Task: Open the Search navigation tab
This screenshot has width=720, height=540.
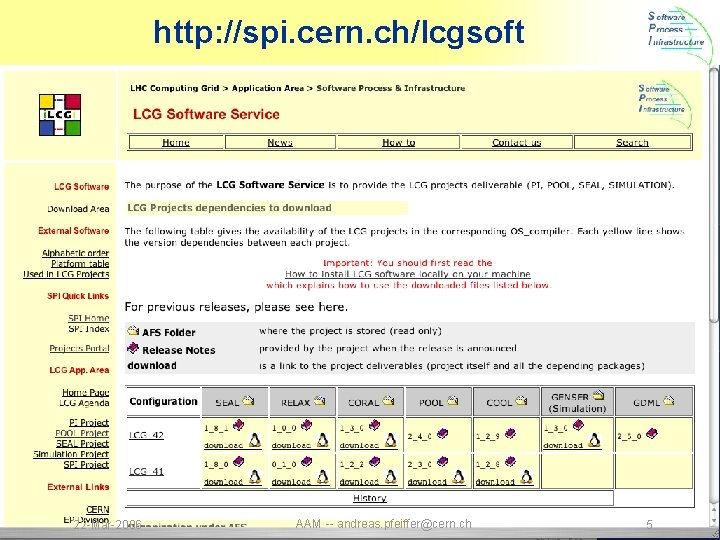Action: point(632,142)
